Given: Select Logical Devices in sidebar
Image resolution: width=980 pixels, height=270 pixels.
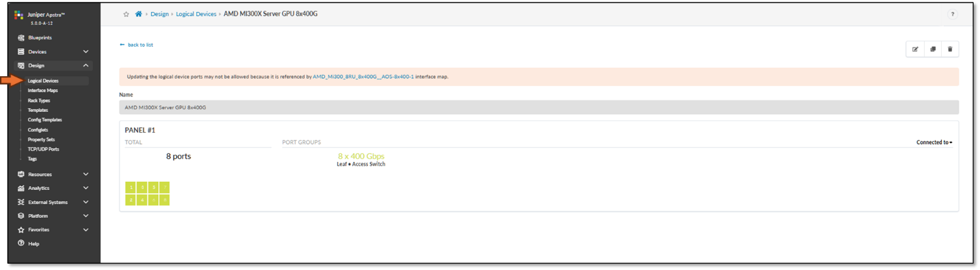Looking at the screenshot, I should [43, 81].
